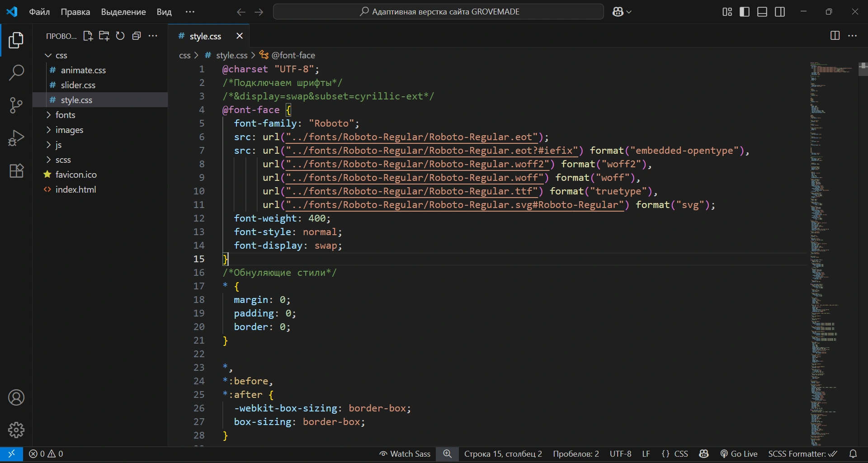
Task: Expand the images folder
Action: [69, 130]
